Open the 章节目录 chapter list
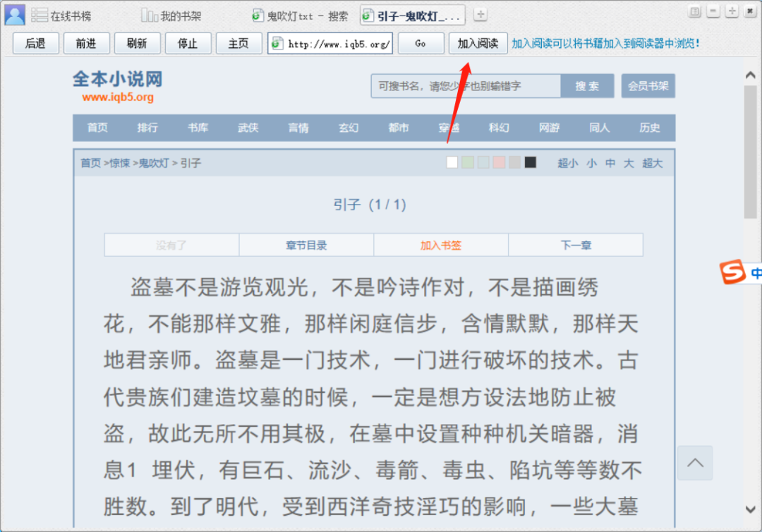Image resolution: width=762 pixels, height=532 pixels. tap(306, 245)
